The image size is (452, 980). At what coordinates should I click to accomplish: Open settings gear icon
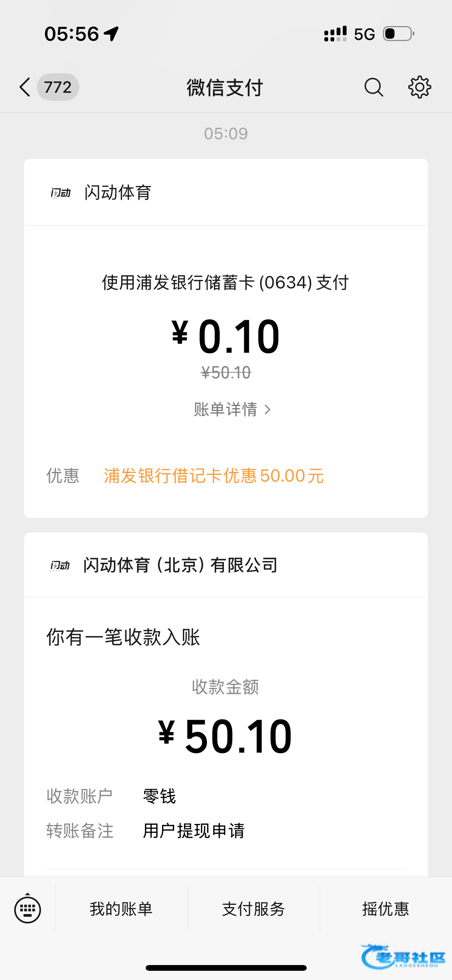pos(419,87)
